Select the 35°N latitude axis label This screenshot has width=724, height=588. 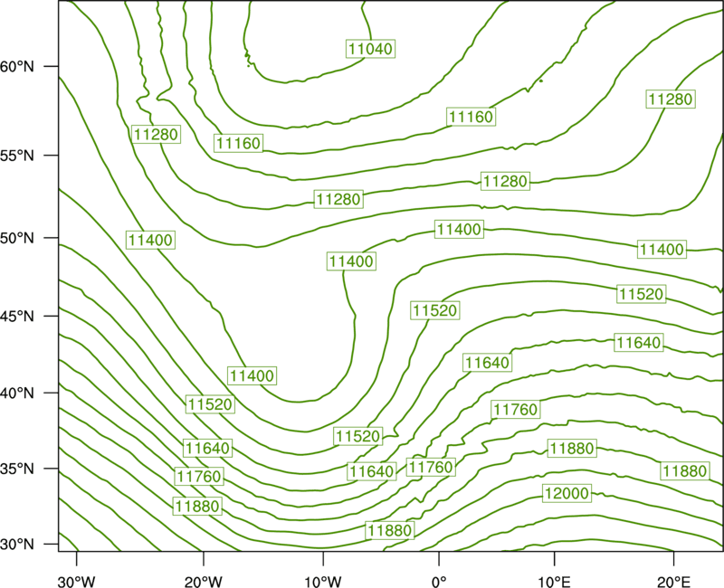(17, 469)
